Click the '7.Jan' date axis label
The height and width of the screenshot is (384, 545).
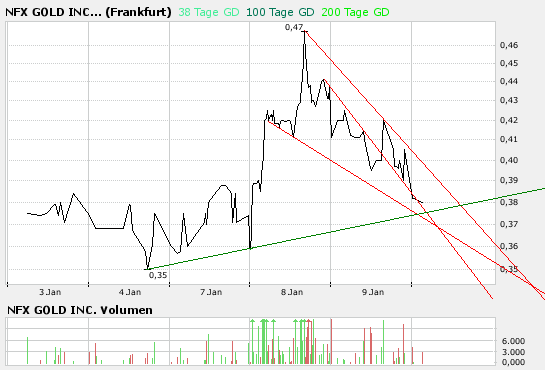(211, 292)
